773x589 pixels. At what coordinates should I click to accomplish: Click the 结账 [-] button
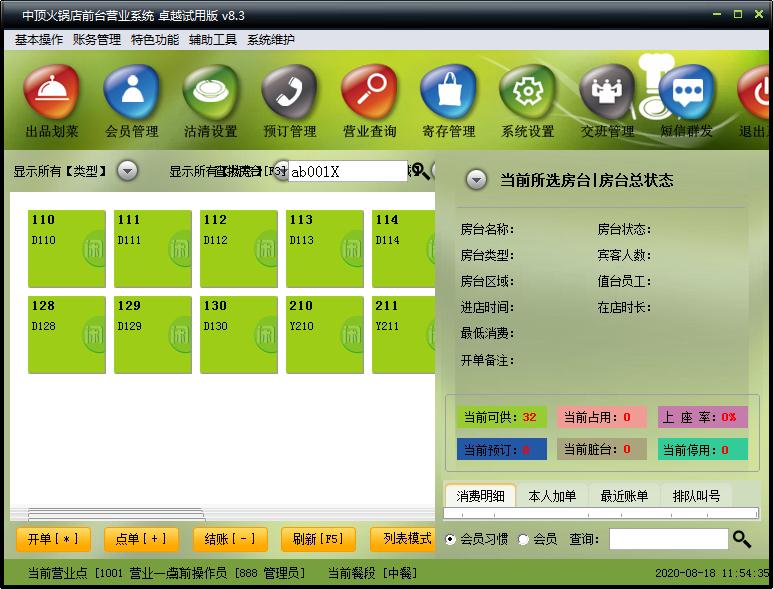[x=230, y=539]
